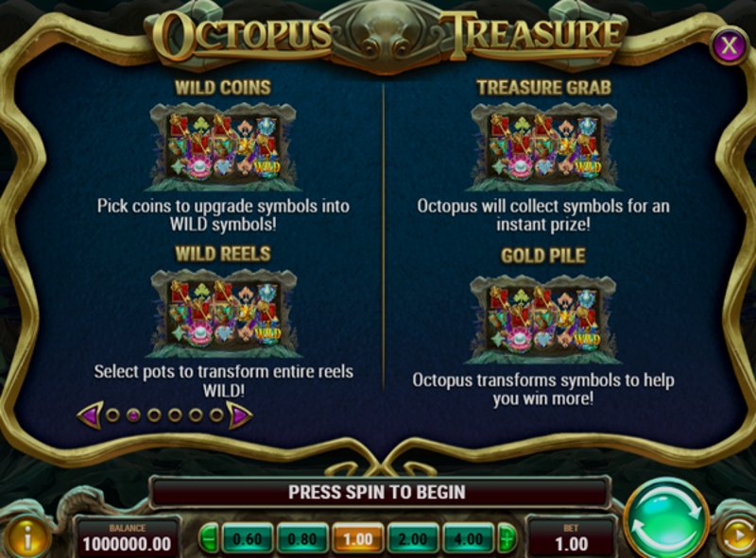Open game info with the gold i icon
756x558 pixels.
28,536
